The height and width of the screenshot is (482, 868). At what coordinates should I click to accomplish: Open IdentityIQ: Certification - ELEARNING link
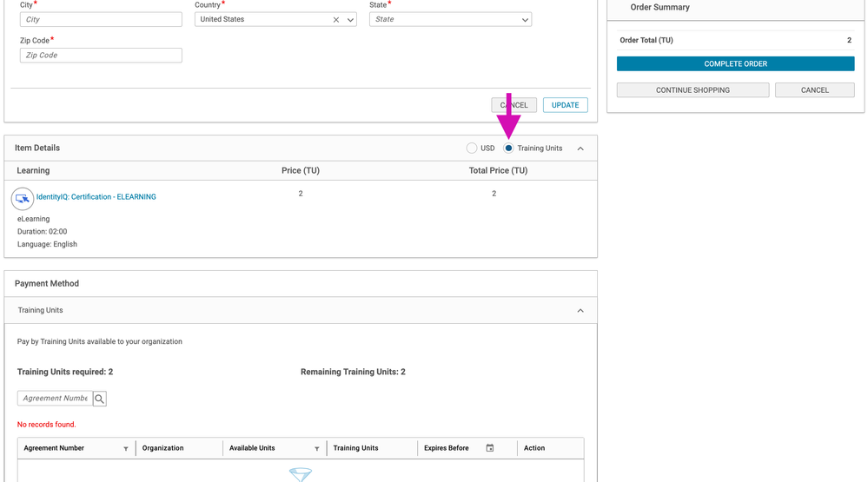click(x=96, y=197)
